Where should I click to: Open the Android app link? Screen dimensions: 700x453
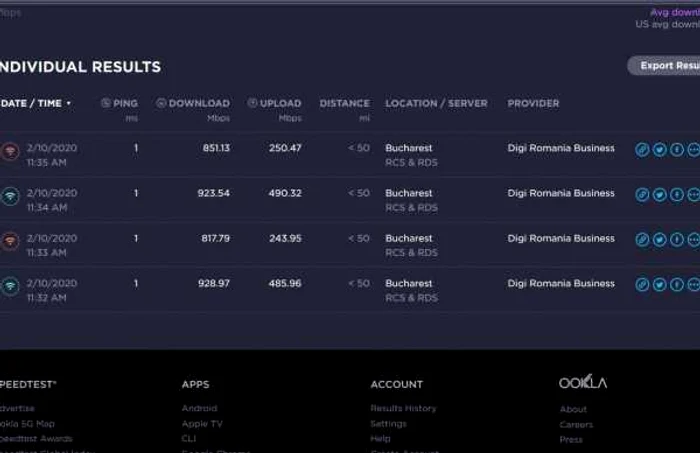coord(200,408)
